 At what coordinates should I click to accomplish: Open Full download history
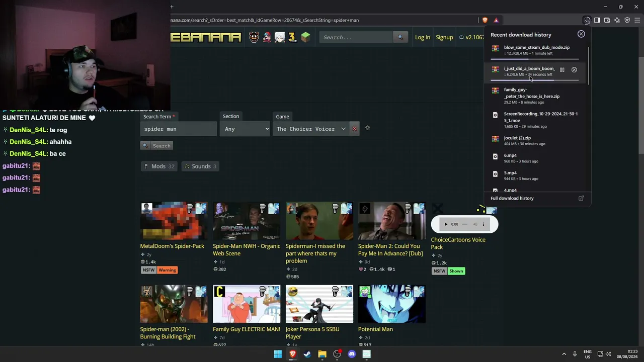click(x=512, y=198)
